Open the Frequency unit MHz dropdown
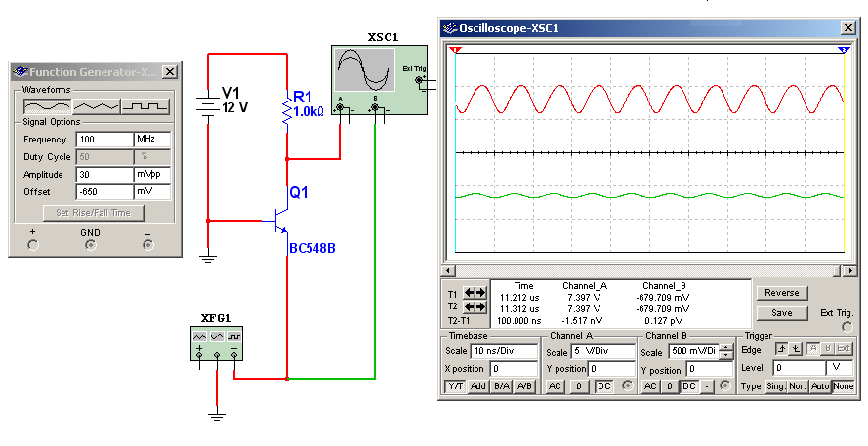This screenshot has width=868, height=446. coord(152,140)
